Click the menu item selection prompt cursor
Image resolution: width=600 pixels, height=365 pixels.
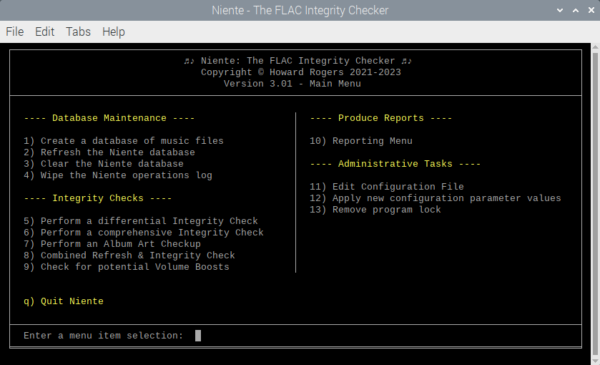coord(198,336)
